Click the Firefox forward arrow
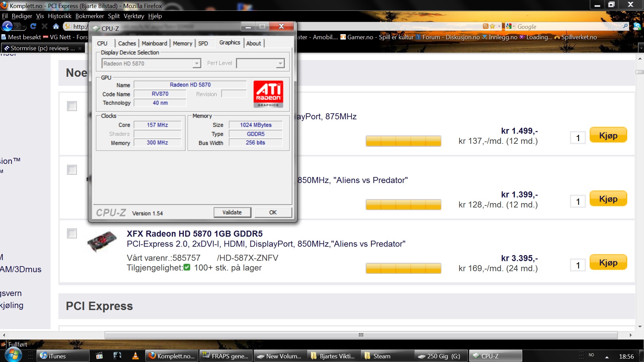The width and height of the screenshot is (644, 362). 18,26
